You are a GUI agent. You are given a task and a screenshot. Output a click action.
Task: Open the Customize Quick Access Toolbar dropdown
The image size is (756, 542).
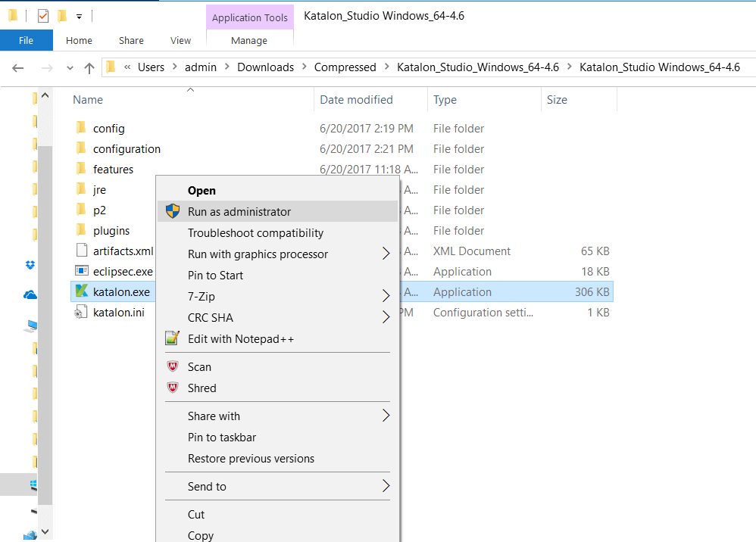[79, 17]
